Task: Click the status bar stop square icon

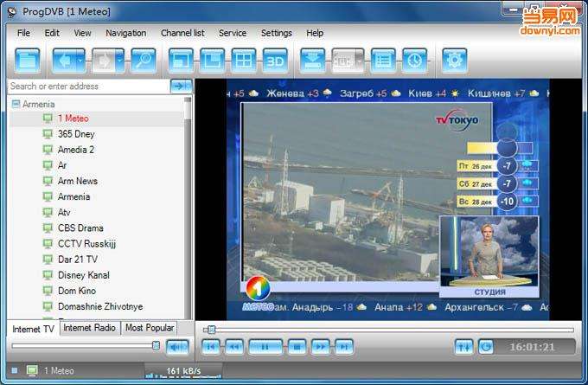Action: pos(14,371)
